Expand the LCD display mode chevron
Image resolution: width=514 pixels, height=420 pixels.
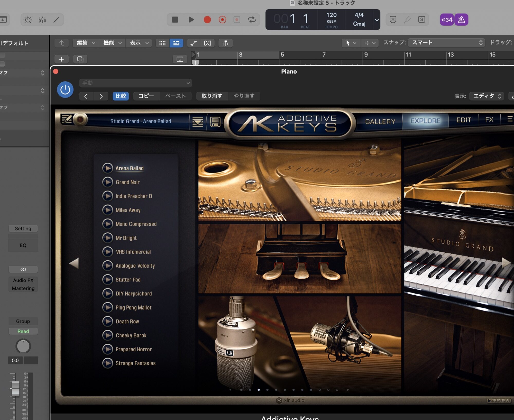tap(377, 20)
